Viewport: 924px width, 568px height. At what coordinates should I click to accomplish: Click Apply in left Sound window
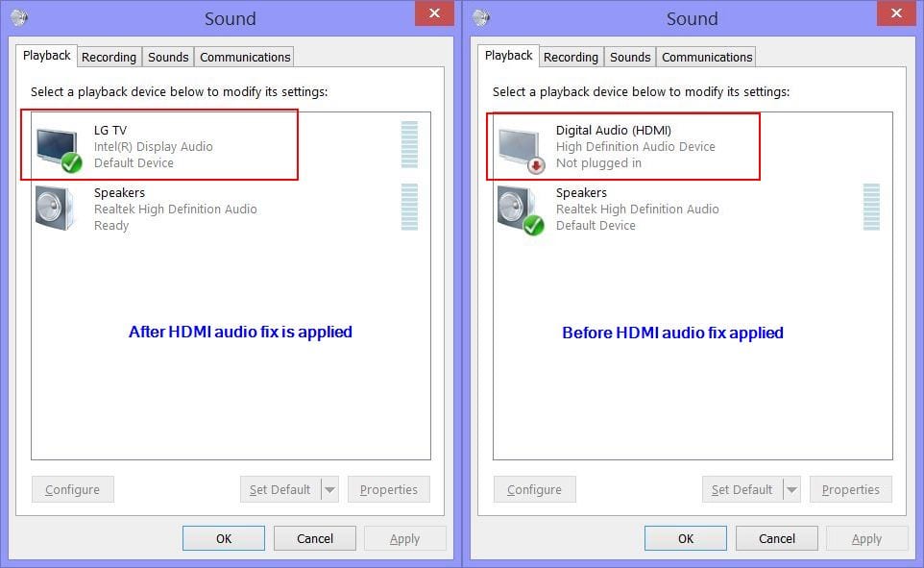point(404,538)
